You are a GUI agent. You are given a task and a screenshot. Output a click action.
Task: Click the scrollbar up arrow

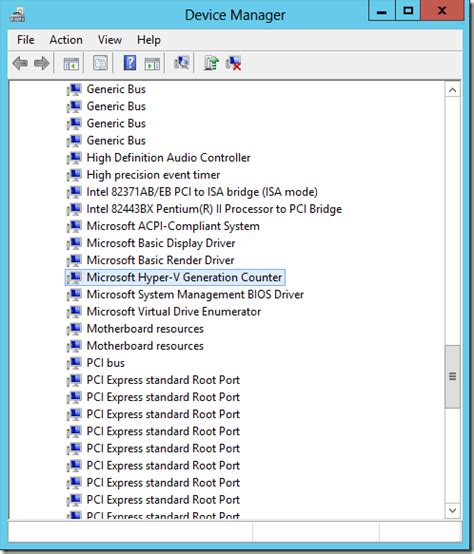point(452,90)
